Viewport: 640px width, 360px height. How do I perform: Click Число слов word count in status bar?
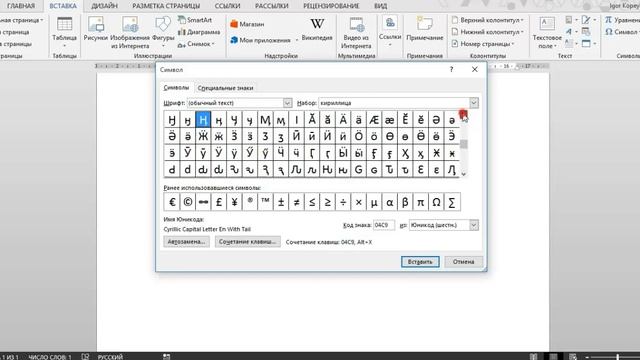[x=50, y=357]
